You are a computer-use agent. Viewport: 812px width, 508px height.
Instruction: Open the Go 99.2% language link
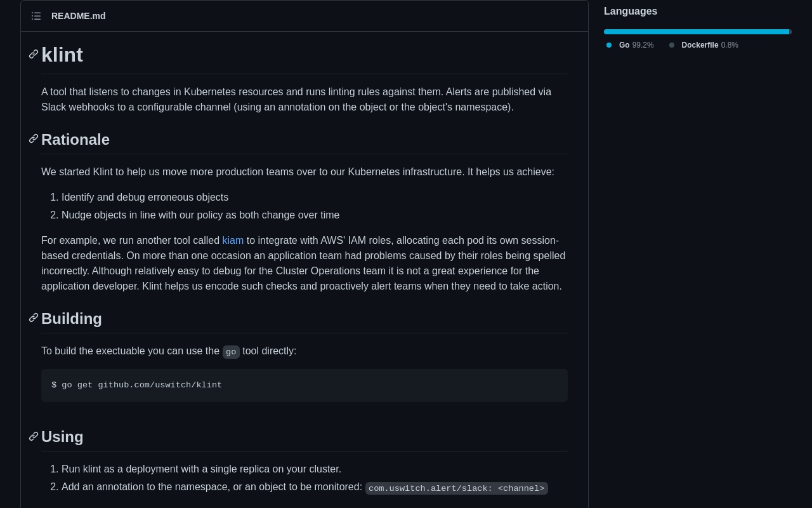[636, 45]
